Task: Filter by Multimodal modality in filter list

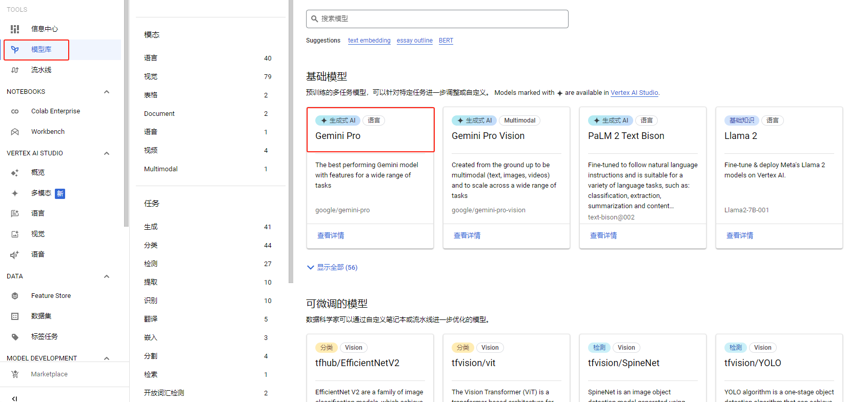Action: [x=208, y=169]
